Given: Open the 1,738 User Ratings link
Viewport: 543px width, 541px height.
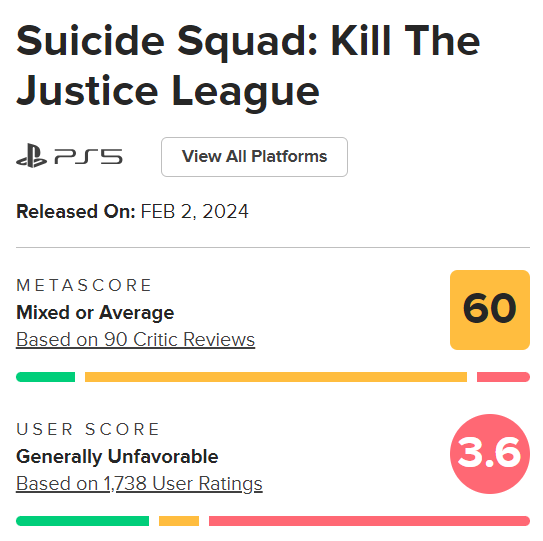Looking at the screenshot, I should (139, 483).
